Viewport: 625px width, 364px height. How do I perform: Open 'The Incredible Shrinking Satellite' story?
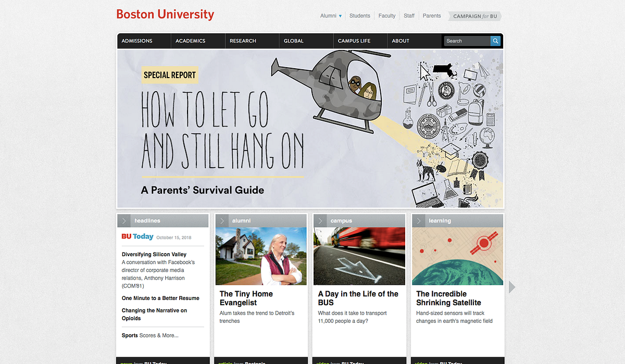click(449, 298)
